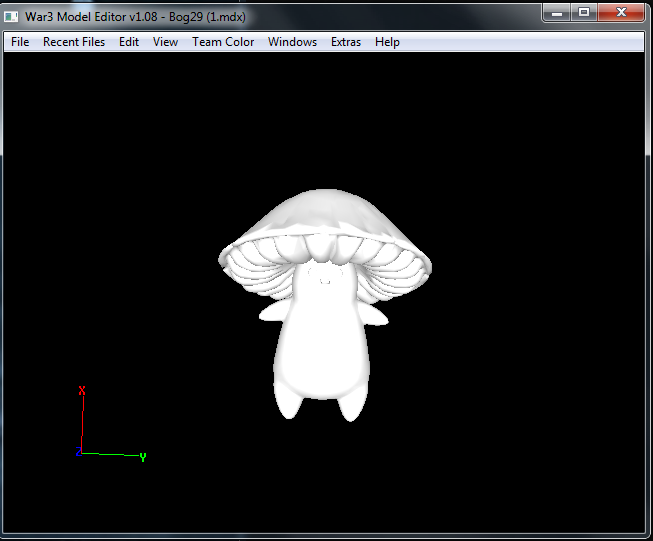Maximize the War3 Model Editor window
This screenshot has width=653, height=541.
pos(584,12)
